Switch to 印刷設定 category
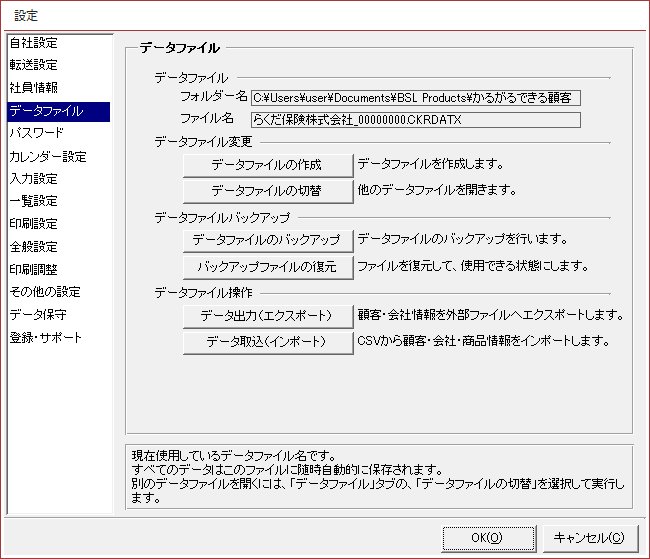Screen dimensions: 650x559 [33, 224]
